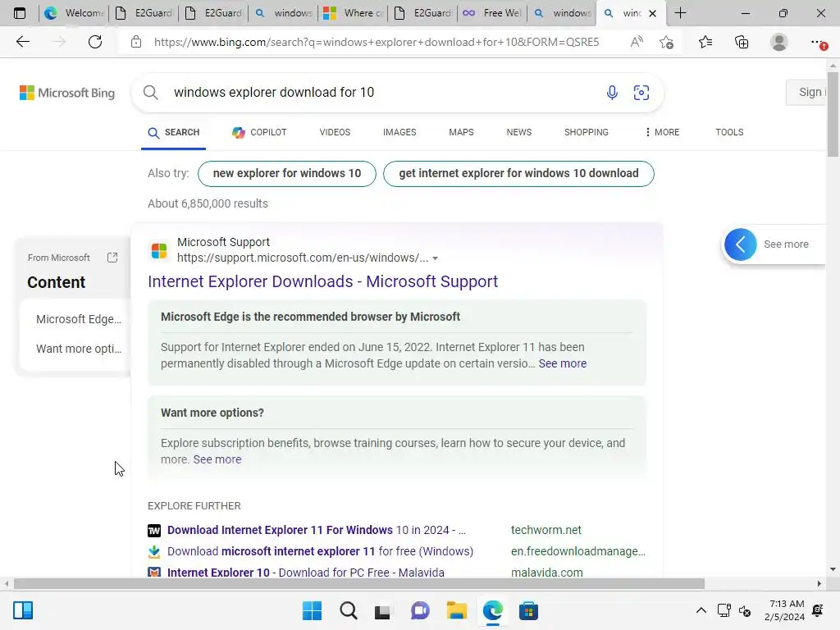This screenshot has height=630, width=840.
Task: Open the Collections icon
Action: pos(742,42)
